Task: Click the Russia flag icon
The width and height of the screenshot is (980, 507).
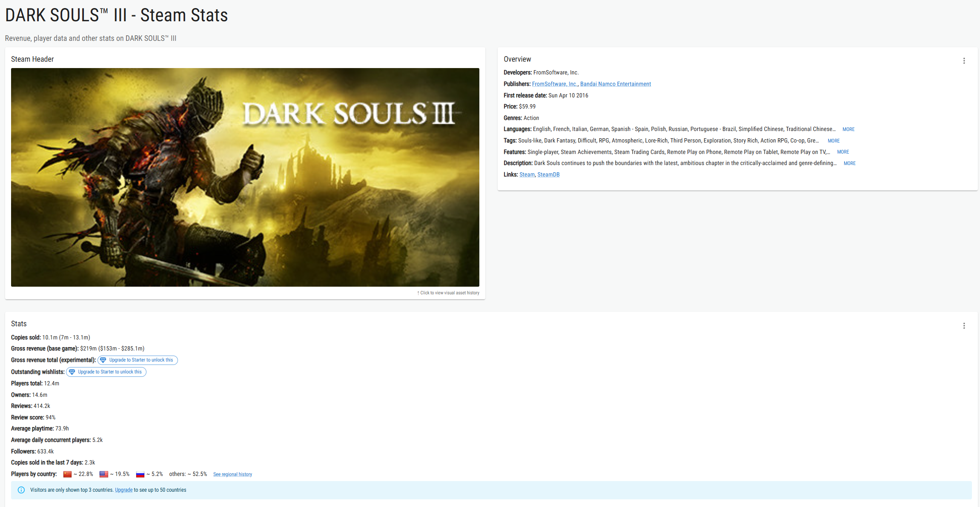Action: [140, 474]
